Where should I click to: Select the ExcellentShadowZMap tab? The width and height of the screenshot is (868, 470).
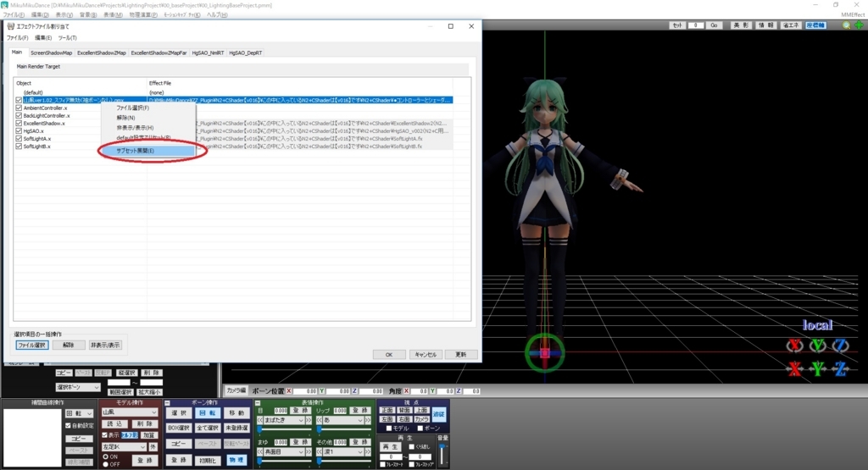[x=102, y=53]
